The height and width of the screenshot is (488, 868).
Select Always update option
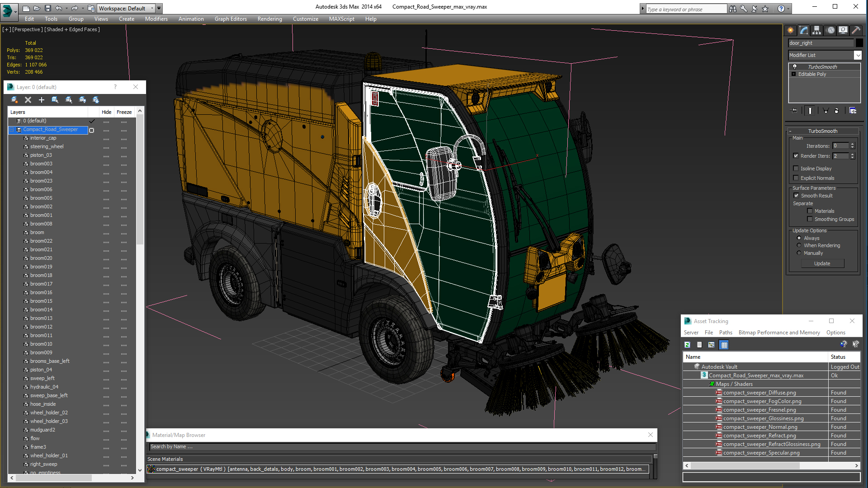pos(799,238)
